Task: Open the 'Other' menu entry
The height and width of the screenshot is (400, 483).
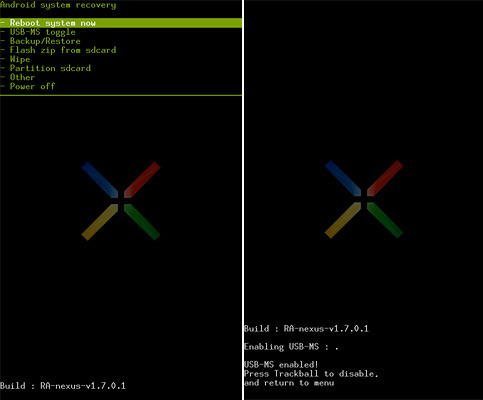Action: pos(18,77)
